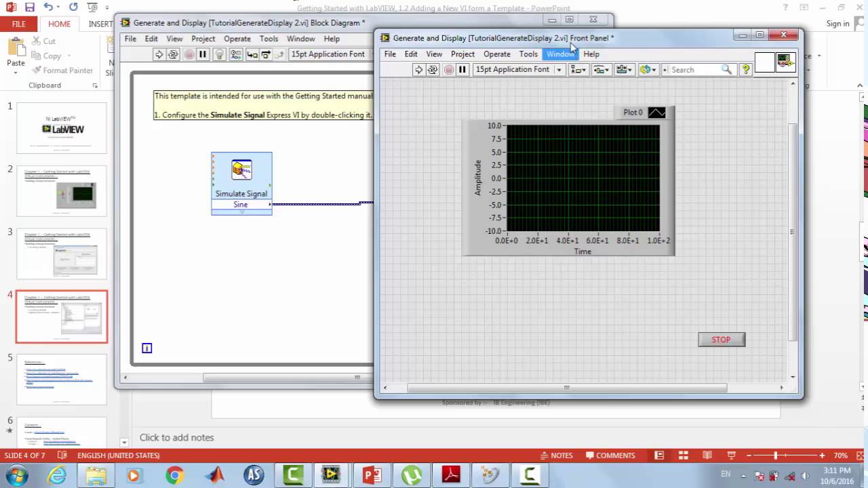Click Step Over icon in Block Diagram
868x488 pixels.
pos(266,54)
